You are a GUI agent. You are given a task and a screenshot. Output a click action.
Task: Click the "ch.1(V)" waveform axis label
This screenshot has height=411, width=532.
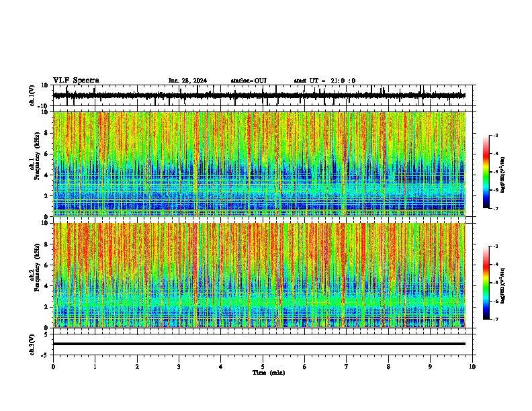click(32, 95)
